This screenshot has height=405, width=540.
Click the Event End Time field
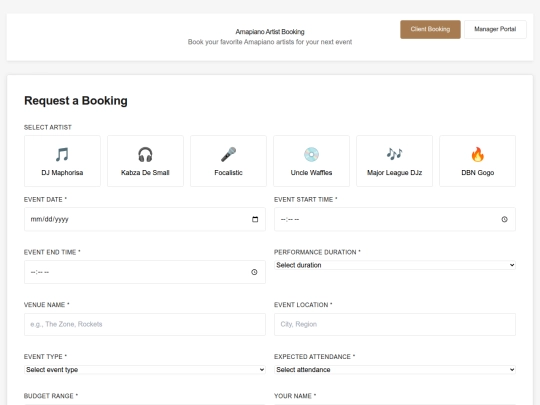pos(145,272)
